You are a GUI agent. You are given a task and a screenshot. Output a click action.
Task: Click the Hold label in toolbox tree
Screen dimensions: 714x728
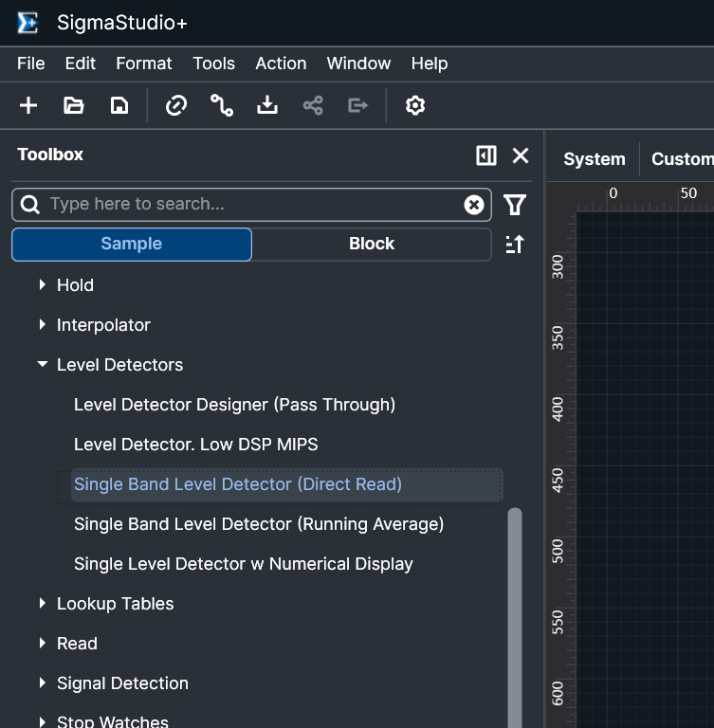click(75, 285)
